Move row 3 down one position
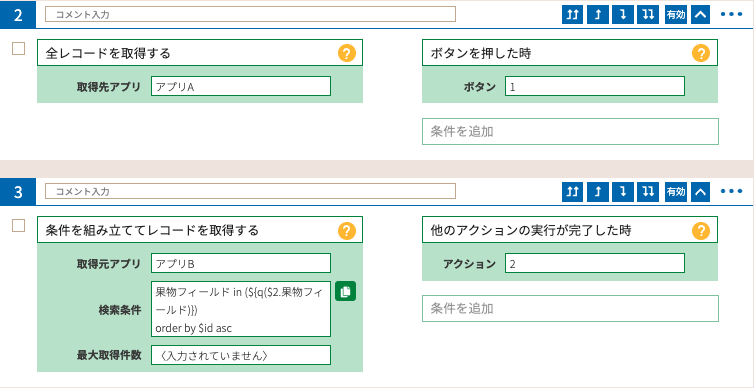 pyautogui.click(x=623, y=192)
